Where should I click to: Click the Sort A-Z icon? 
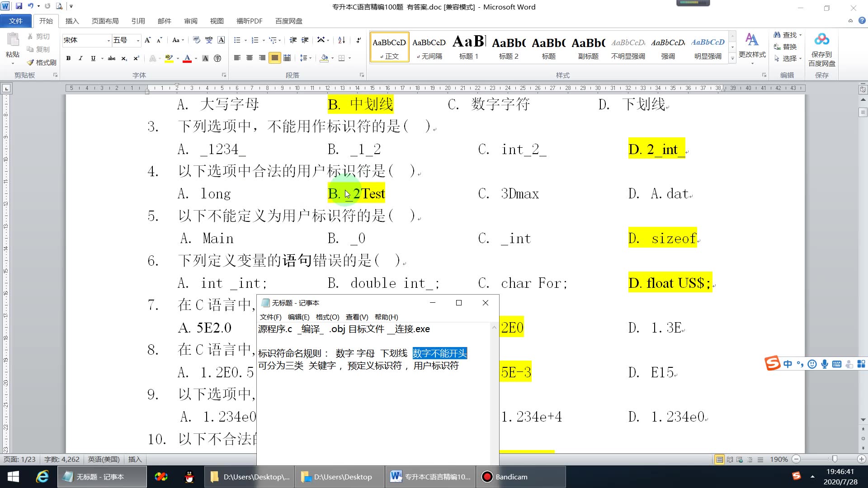tap(342, 40)
